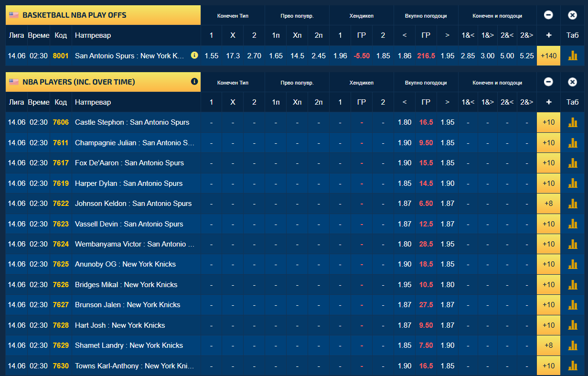The image size is (588, 376).
Task: Close the Basketball NBA Play Offs section
Action: point(572,15)
